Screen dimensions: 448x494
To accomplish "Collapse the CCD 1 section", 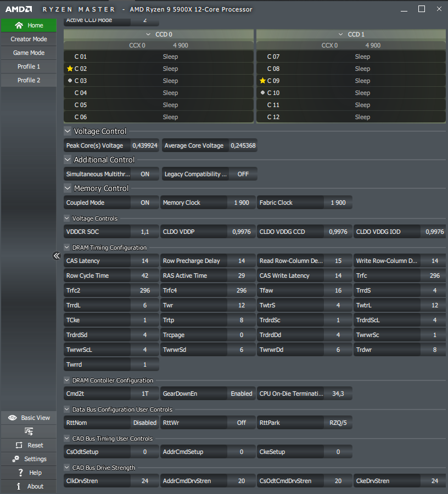I will coord(340,34).
